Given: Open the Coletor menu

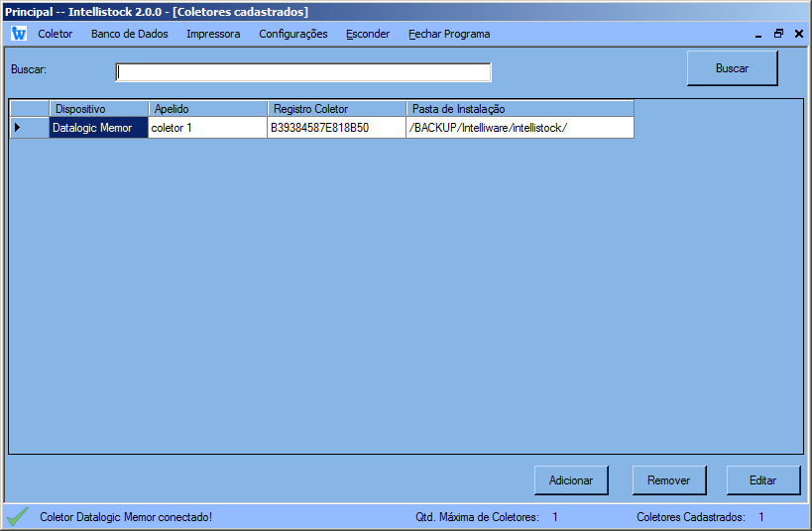Looking at the screenshot, I should pos(56,34).
